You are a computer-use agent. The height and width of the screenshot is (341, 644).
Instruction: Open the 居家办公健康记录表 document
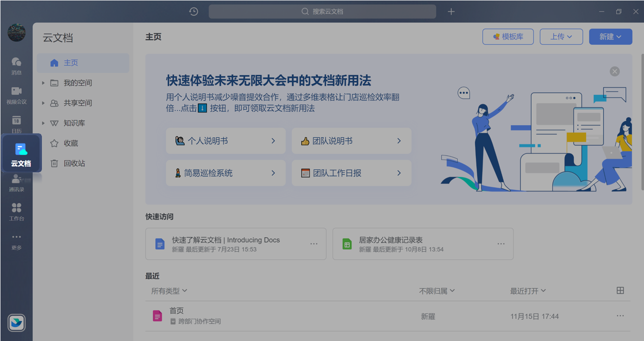click(x=423, y=244)
